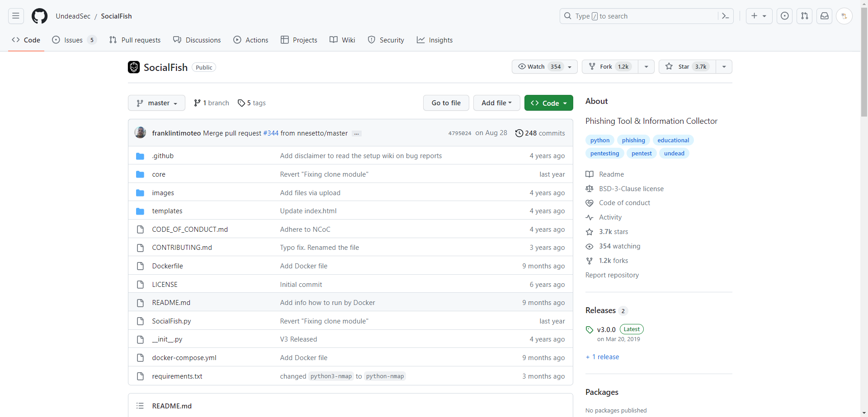Open the create new plus dropdown
Viewport: 868px width, 417px height.
759,16
